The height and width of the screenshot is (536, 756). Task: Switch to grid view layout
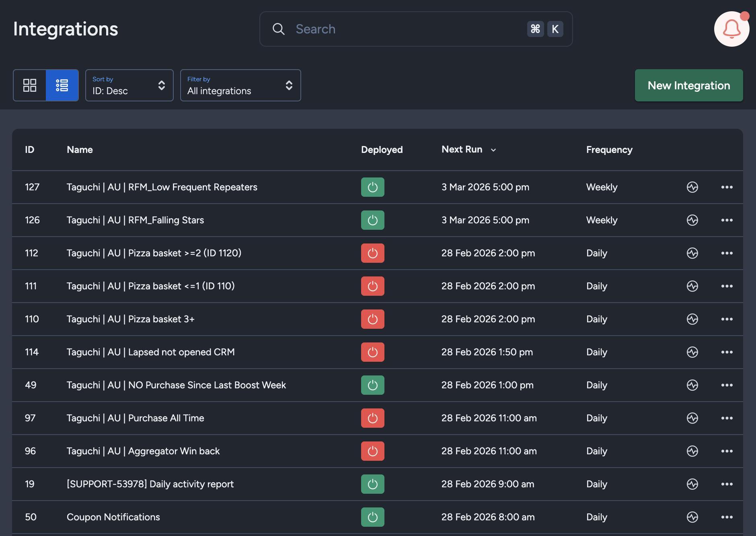point(29,85)
